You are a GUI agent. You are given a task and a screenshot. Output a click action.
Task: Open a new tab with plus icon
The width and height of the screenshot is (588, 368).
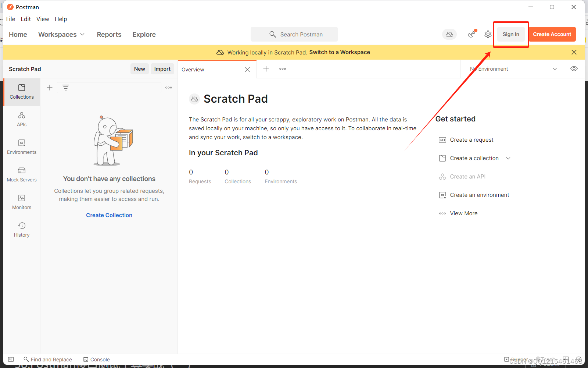coord(266,69)
